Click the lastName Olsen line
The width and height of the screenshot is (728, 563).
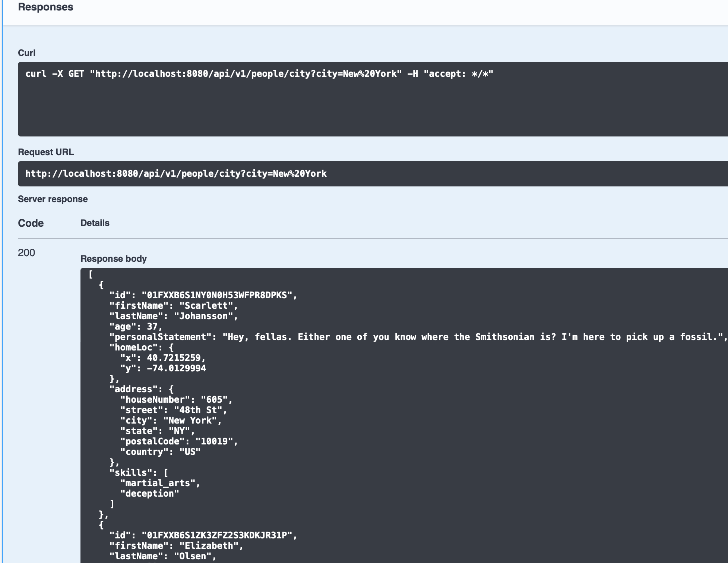[162, 556]
